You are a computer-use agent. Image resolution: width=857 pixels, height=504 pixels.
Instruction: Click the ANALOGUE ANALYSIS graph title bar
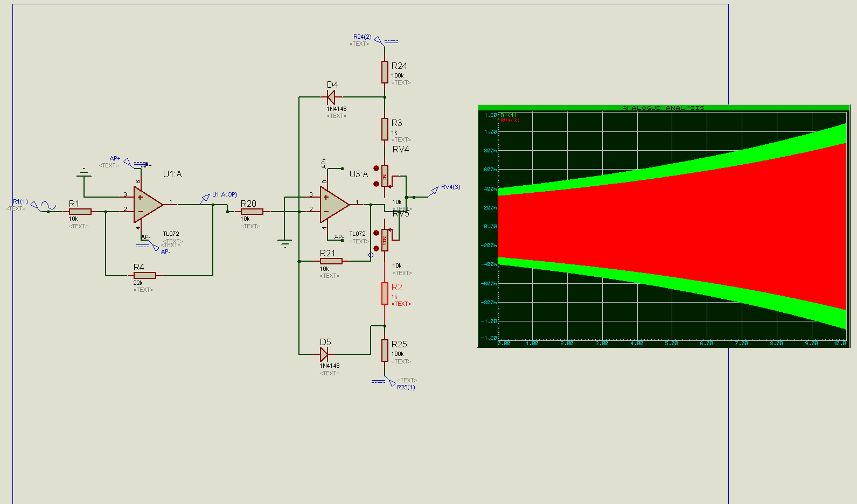(664, 108)
